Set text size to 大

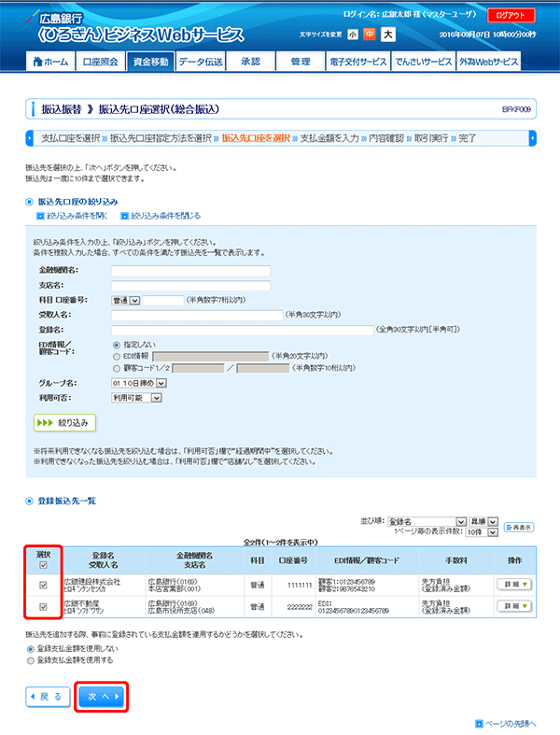point(388,35)
